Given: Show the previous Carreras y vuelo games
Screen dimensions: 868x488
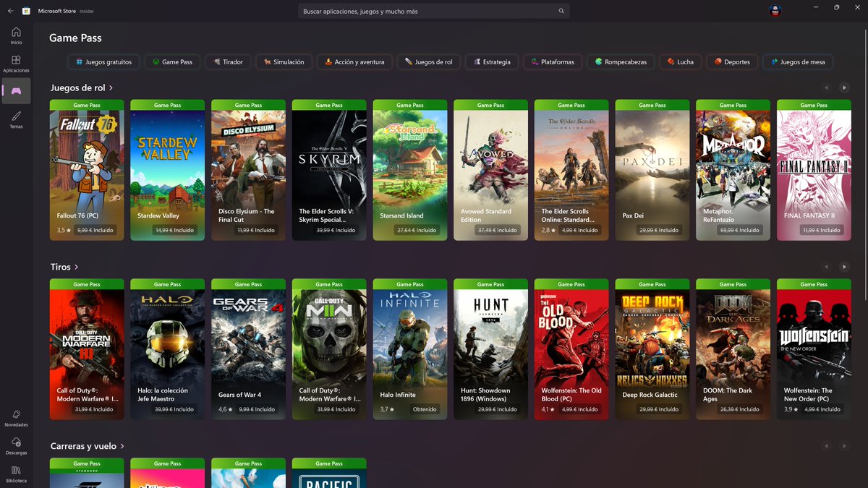Looking at the screenshot, I should click(x=826, y=446).
